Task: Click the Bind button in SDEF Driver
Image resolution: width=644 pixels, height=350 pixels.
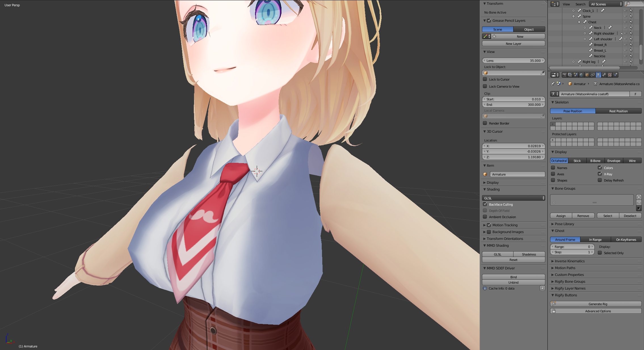Action: [x=513, y=277]
